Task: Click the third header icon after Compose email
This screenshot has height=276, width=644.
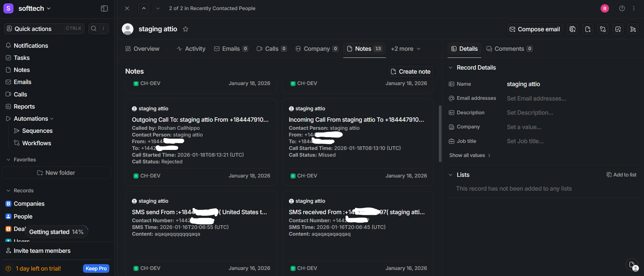Action: (603, 29)
